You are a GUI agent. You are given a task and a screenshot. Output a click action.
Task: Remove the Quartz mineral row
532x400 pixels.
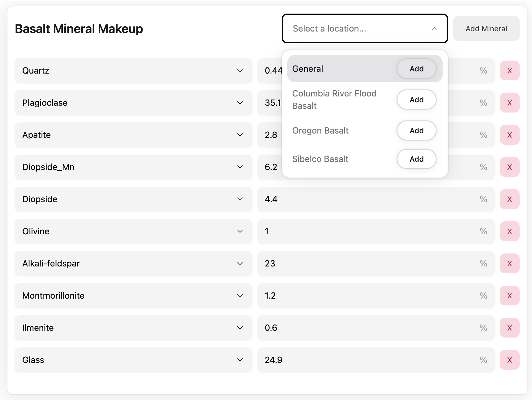pos(509,71)
